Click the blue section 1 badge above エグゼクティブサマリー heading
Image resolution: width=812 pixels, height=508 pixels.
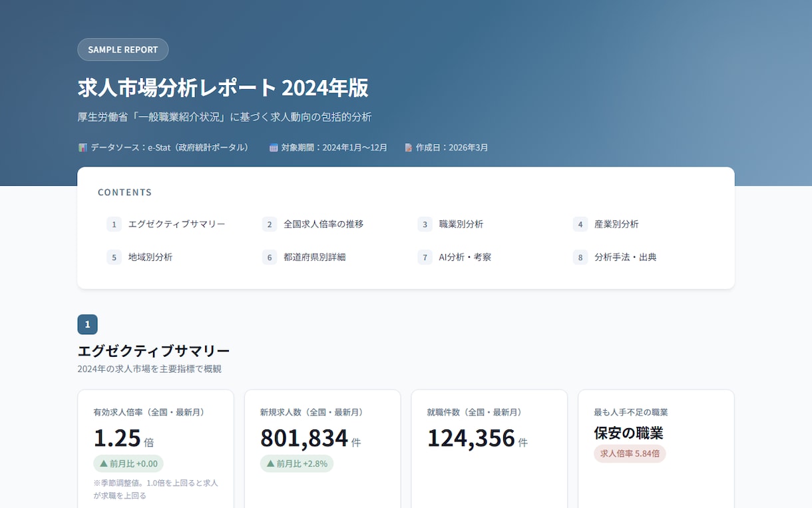click(87, 324)
